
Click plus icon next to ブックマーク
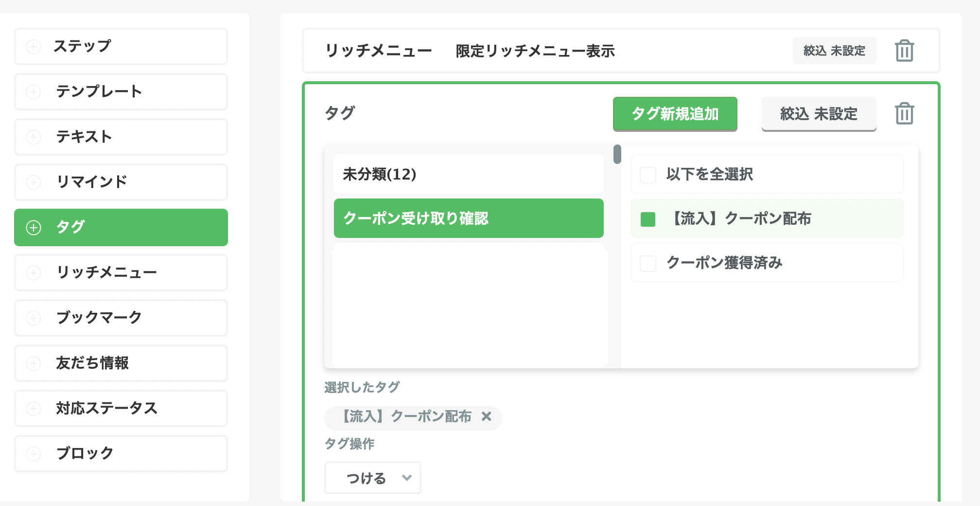[34, 318]
